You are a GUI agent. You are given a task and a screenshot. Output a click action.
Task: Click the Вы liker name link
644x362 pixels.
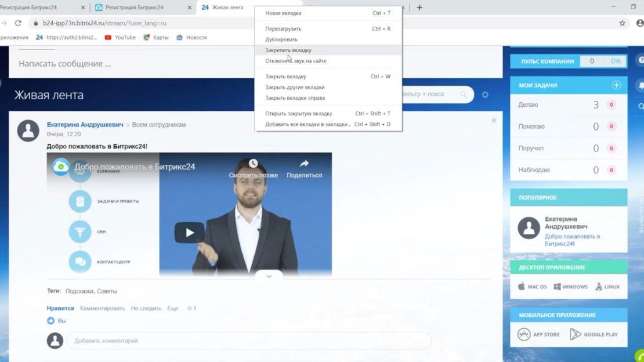pos(61,320)
